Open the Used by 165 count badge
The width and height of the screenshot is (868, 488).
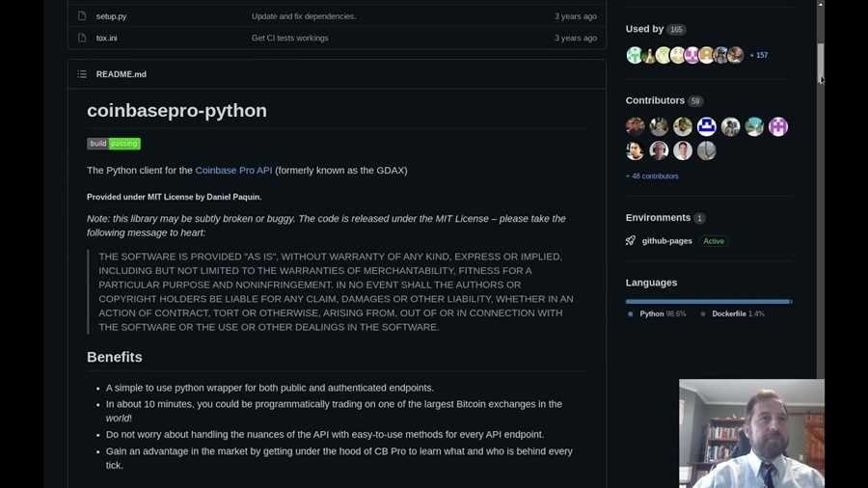tap(676, 30)
